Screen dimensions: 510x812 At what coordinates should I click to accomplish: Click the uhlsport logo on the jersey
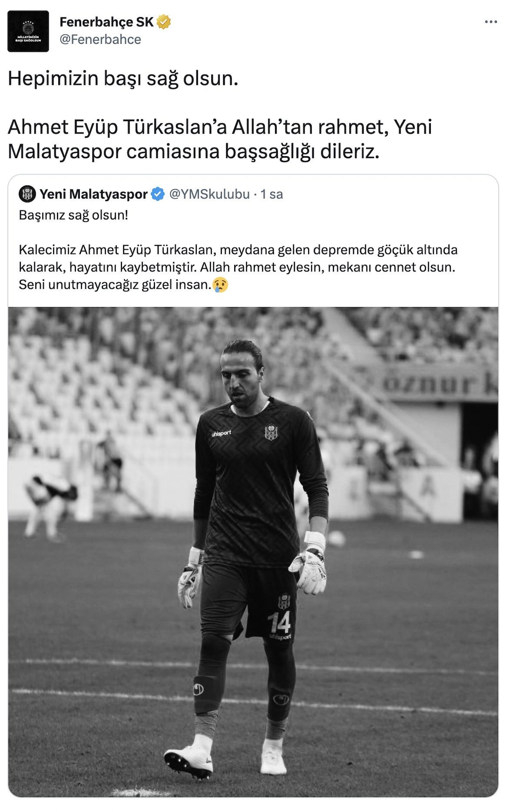pyautogui.click(x=221, y=433)
